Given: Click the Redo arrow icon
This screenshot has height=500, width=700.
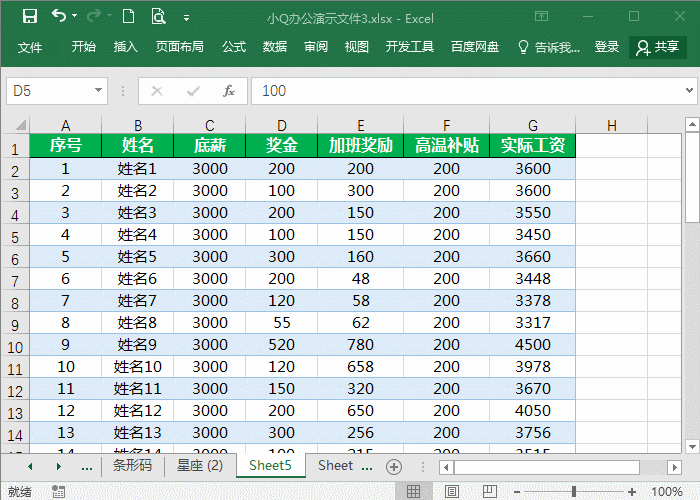Looking at the screenshot, I should 94,16.
